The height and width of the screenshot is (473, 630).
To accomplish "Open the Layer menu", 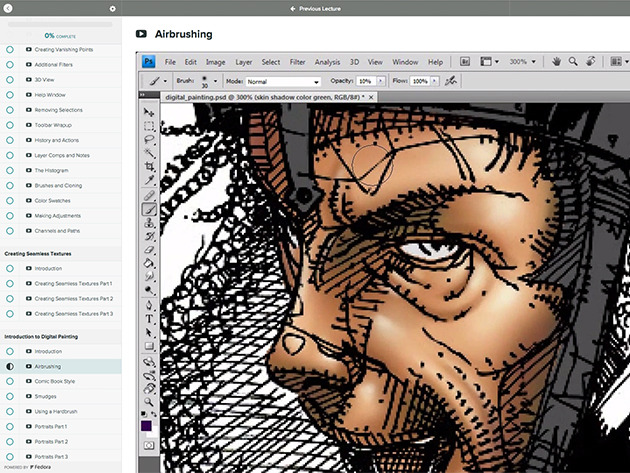I will click(243, 62).
